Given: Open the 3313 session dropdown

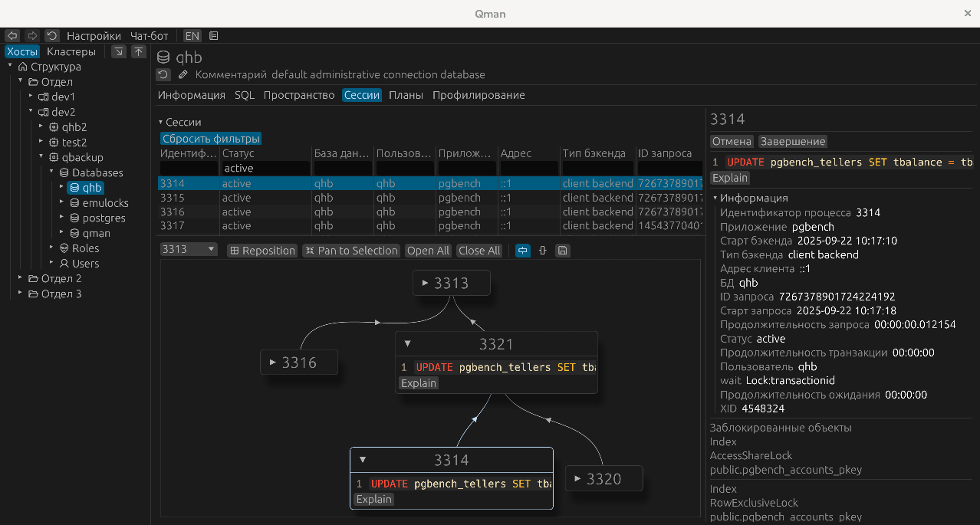Looking at the screenshot, I should (189, 250).
